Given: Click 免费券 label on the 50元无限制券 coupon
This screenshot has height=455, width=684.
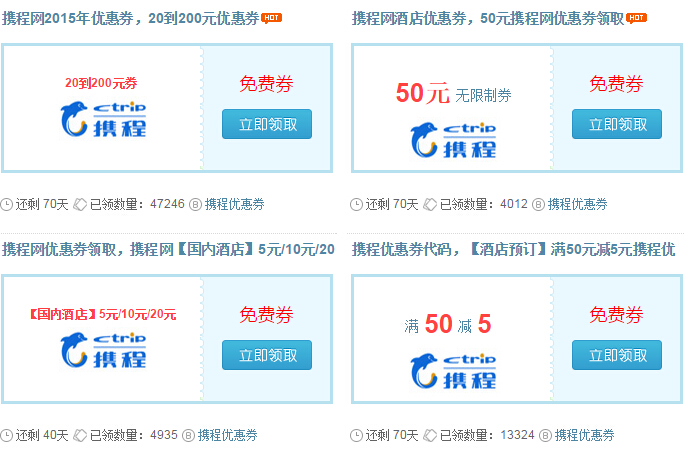Looking at the screenshot, I should click(x=616, y=84).
